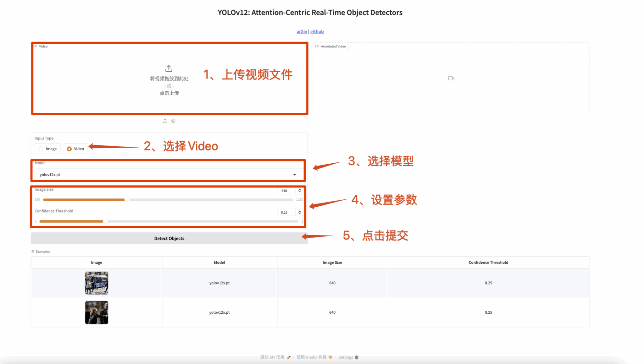
Task: Reset Confidence Threshold to its default
Action: tap(300, 212)
